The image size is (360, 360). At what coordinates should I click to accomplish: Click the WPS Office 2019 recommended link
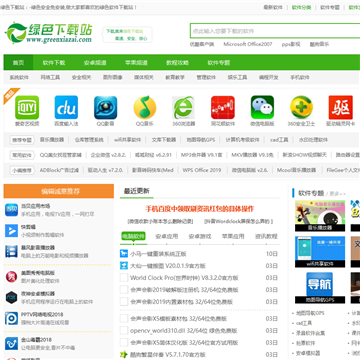pyautogui.click(x=202, y=170)
